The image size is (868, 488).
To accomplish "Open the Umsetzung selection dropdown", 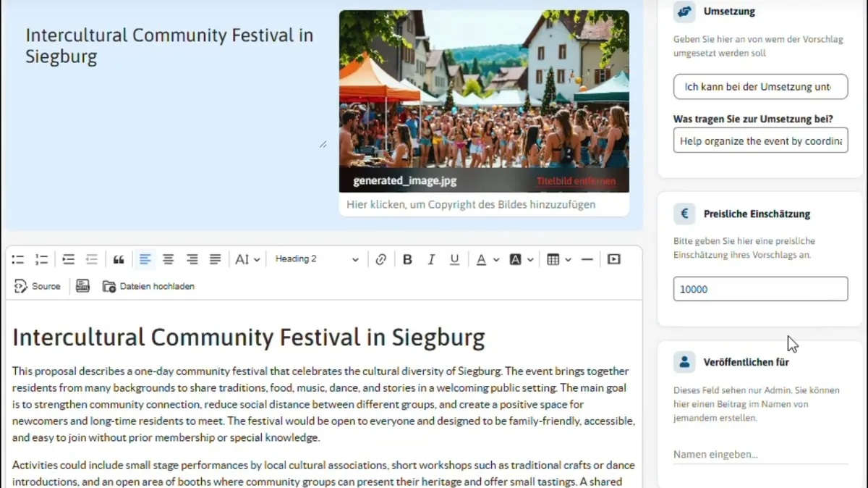I will pos(760,86).
